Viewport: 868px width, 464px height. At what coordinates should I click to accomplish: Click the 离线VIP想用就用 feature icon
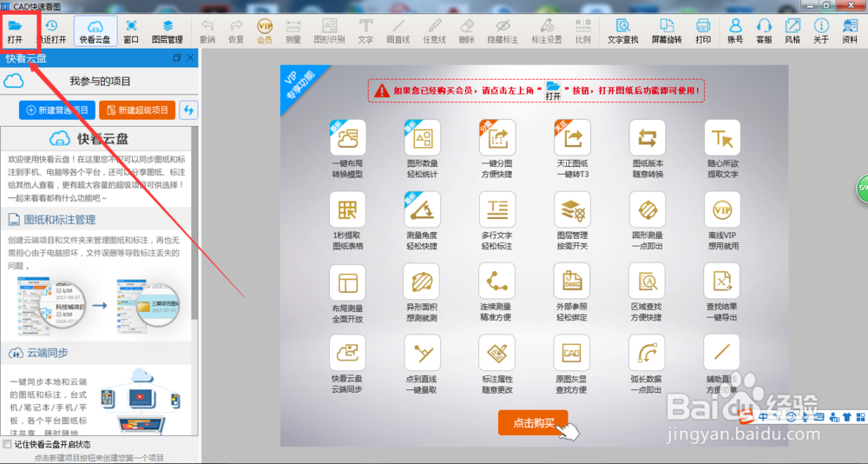[722, 209]
